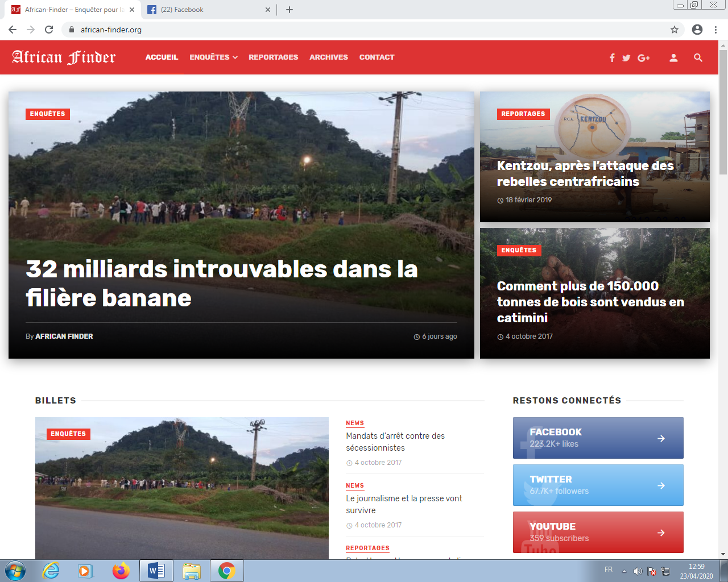This screenshot has width=728, height=582.
Task: Open the media player taskbar icon
Action: [x=85, y=571]
